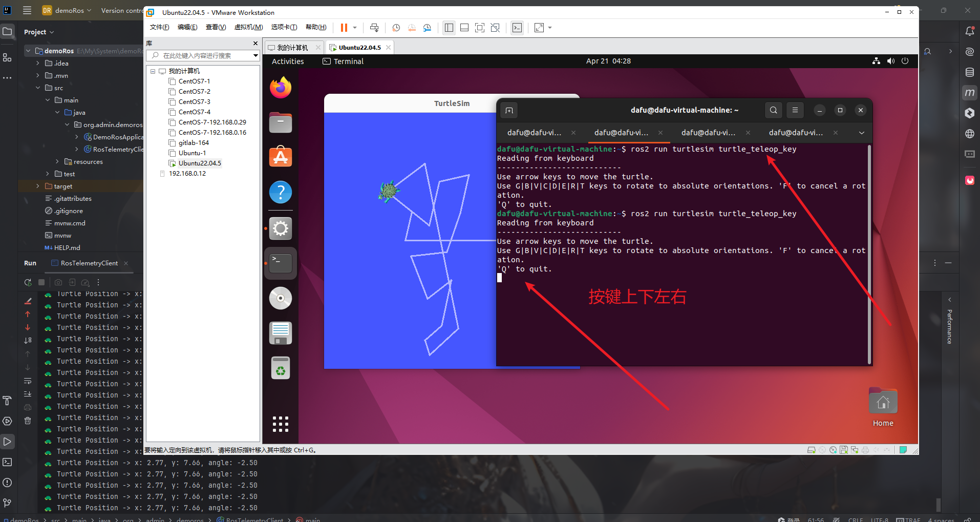980x522 pixels.
Task: Show Applications grid in the Ubuntu dock
Action: 281,424
